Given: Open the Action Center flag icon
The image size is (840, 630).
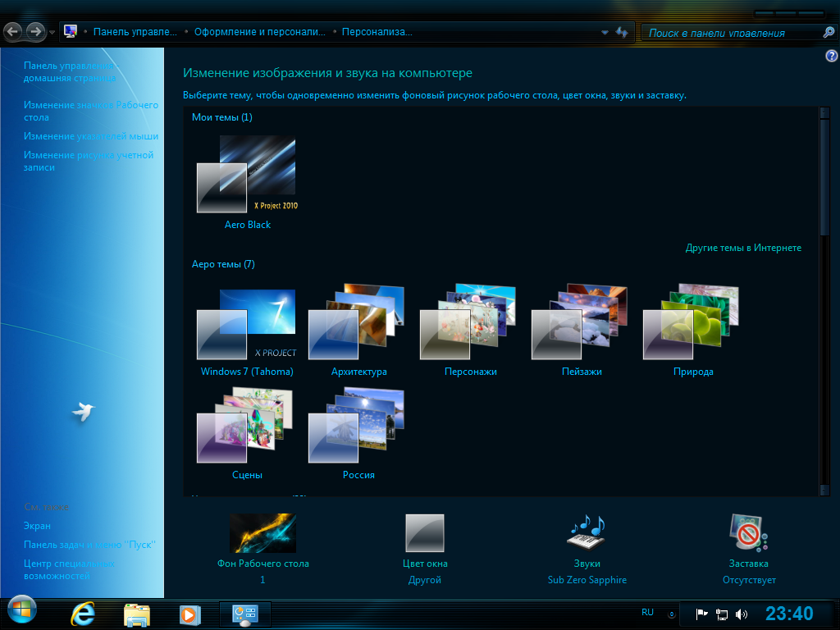Looking at the screenshot, I should tap(701, 614).
